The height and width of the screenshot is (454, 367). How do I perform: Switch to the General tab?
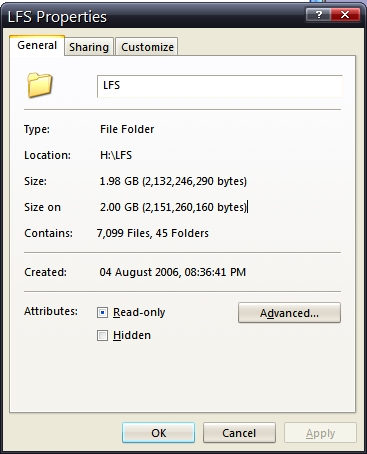37,45
